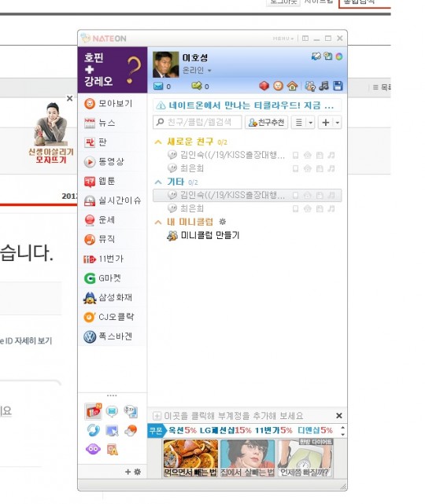Click the purple ghost icon in bottom panel
425x504 pixels.
point(94,449)
